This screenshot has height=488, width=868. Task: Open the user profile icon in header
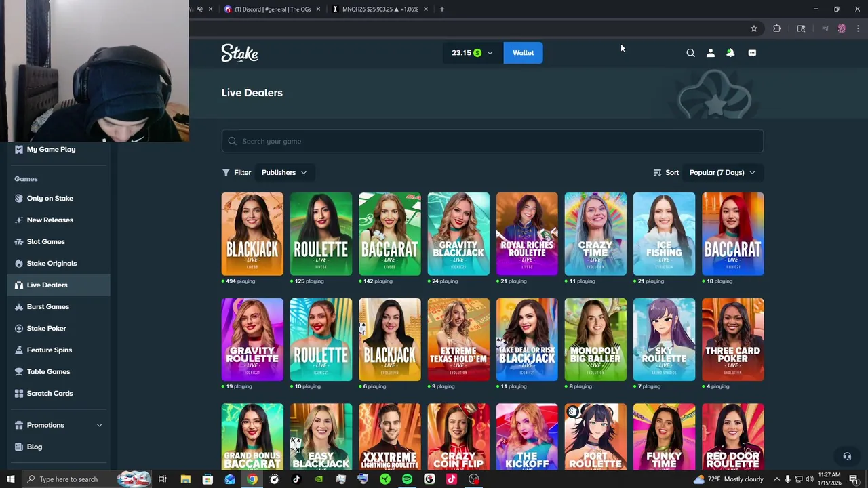click(711, 53)
